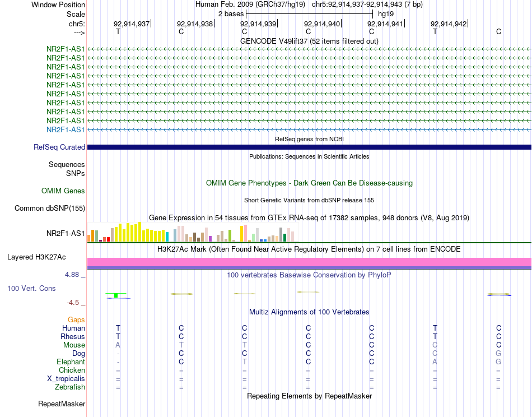Select the Rhesus alignment row label
Image resolution: width=532 pixels, height=417 pixels.
[x=73, y=336]
